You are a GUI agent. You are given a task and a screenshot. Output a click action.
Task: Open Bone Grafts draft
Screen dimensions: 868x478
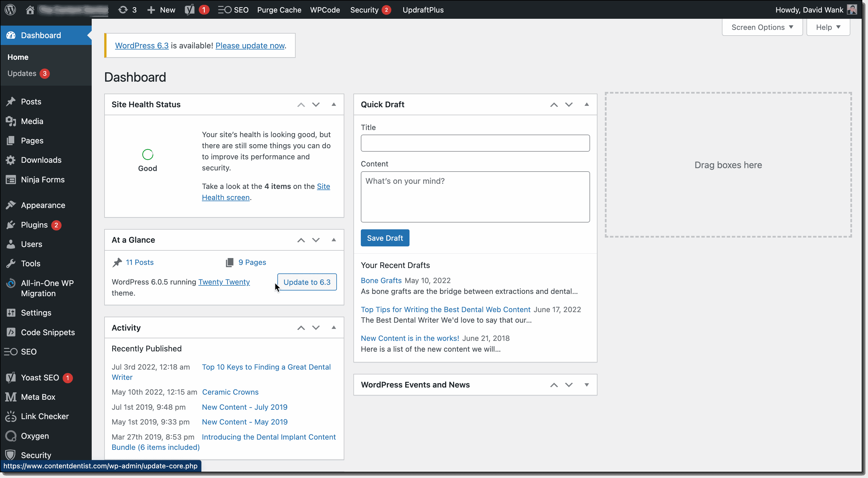click(381, 281)
